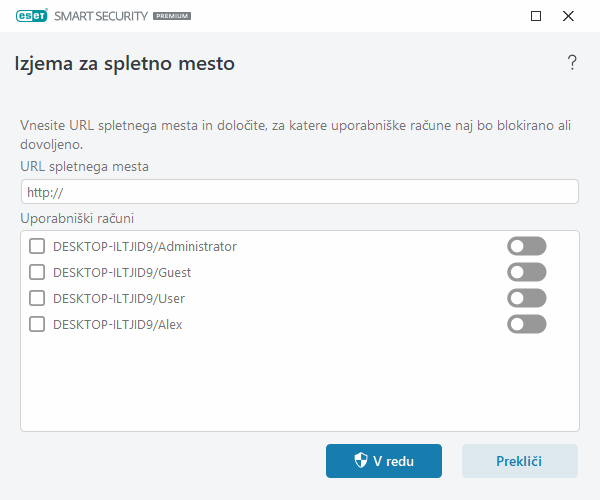Viewport: 600px width, 500px height.
Task: Maximize the ESET dialog window
Action: 536,16
